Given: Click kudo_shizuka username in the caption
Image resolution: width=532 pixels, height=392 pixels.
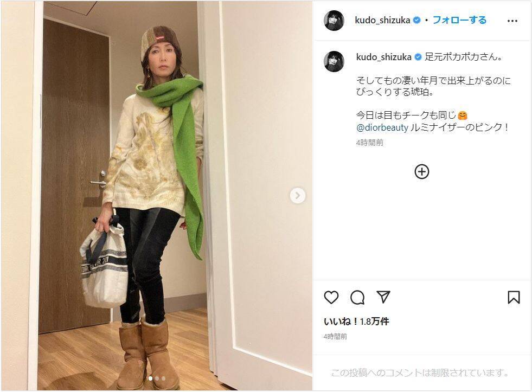Looking at the screenshot, I should 384,57.
